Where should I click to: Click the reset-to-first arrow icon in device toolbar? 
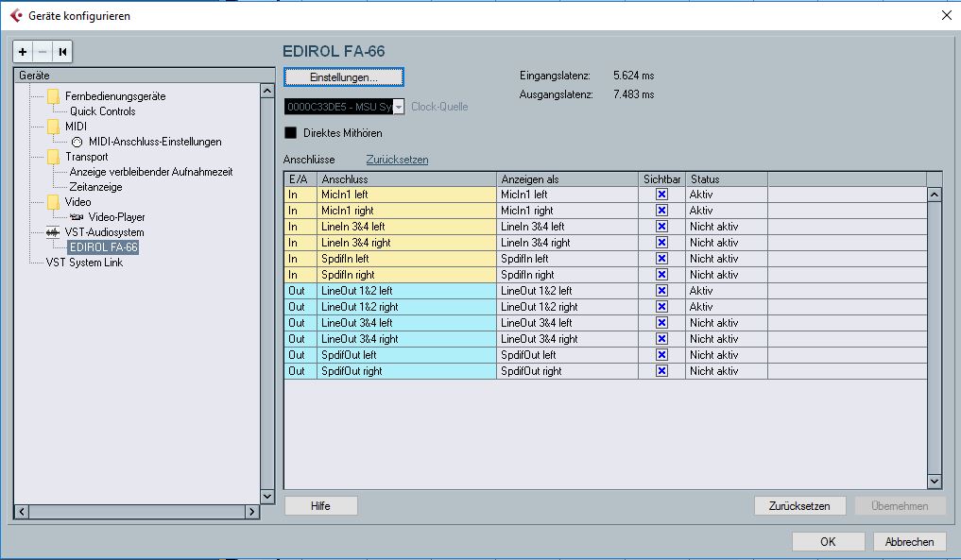pyautogui.click(x=62, y=52)
